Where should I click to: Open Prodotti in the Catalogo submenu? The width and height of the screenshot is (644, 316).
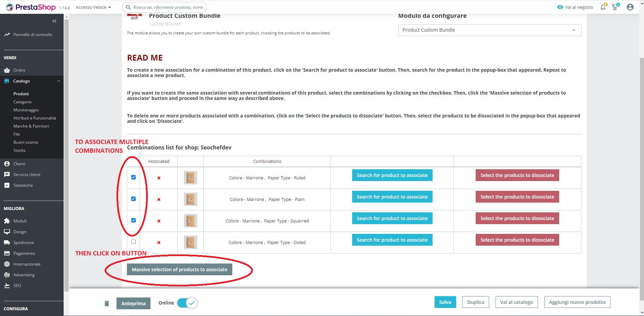pyautogui.click(x=21, y=94)
